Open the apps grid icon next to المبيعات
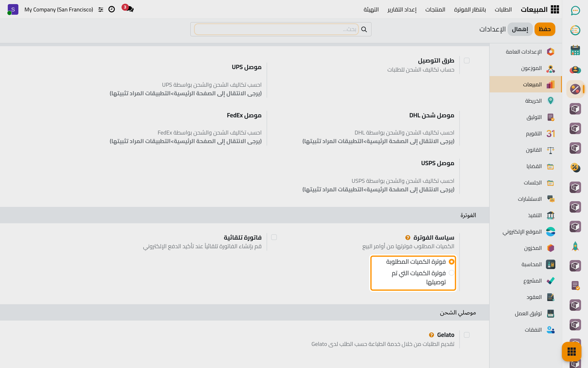 click(555, 10)
